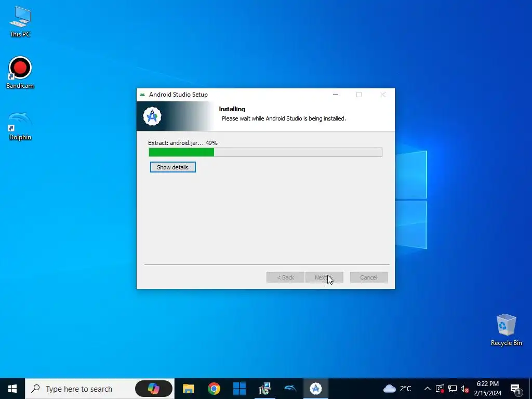Open Copilot from the search box
The width and height of the screenshot is (532, 399).
[154, 389]
